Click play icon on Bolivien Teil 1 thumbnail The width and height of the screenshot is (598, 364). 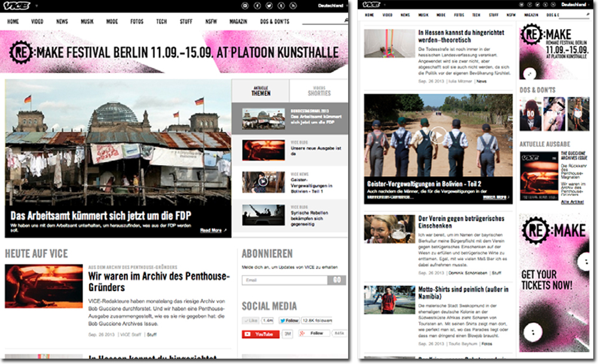(x=263, y=182)
